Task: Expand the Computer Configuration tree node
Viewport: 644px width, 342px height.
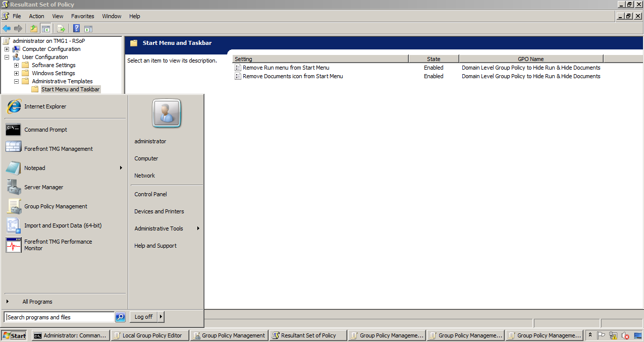Action: pos(7,49)
